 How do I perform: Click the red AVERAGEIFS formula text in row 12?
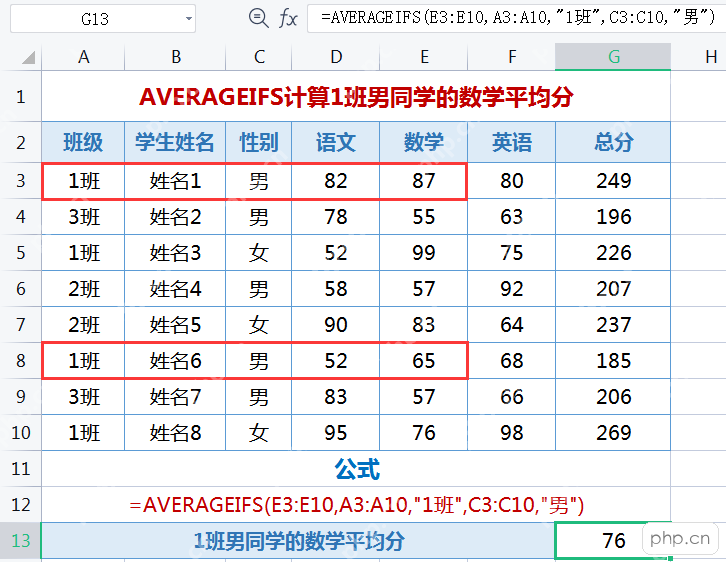[357, 505]
